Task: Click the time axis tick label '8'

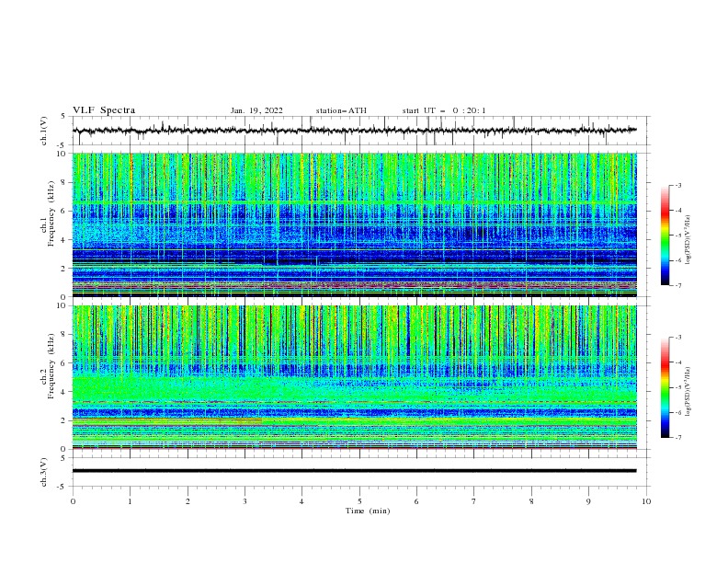Action: 531,501
